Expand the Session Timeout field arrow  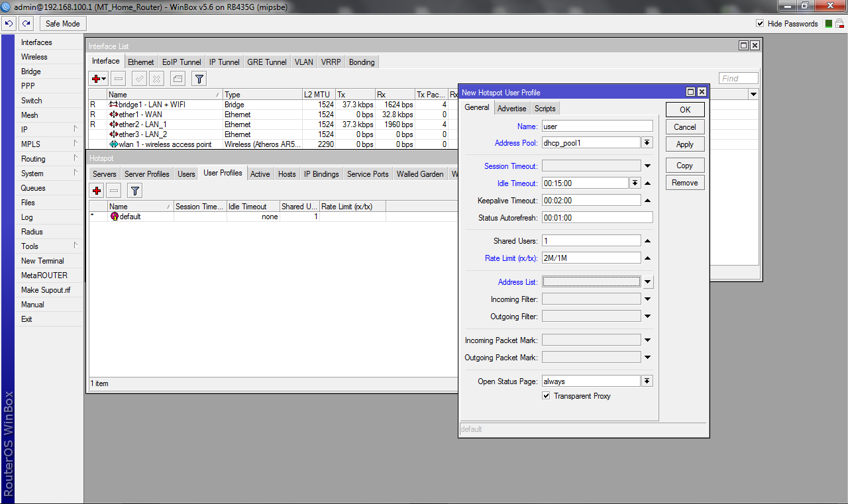click(x=647, y=166)
